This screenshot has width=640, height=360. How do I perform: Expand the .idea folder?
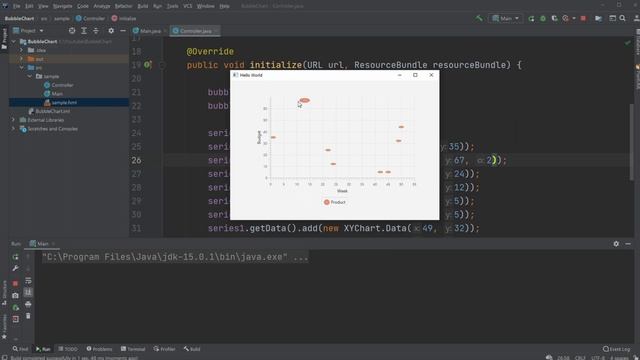point(22,50)
